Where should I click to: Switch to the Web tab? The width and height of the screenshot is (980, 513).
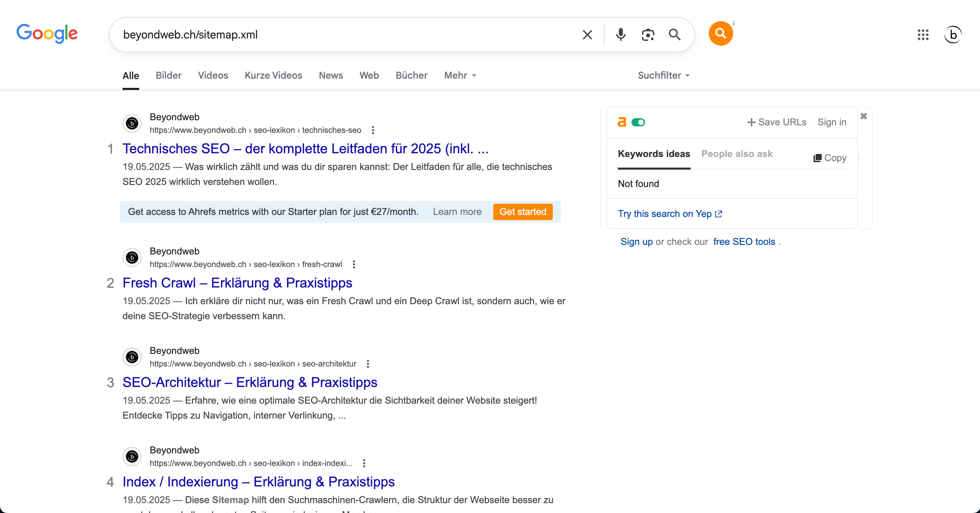pos(369,75)
